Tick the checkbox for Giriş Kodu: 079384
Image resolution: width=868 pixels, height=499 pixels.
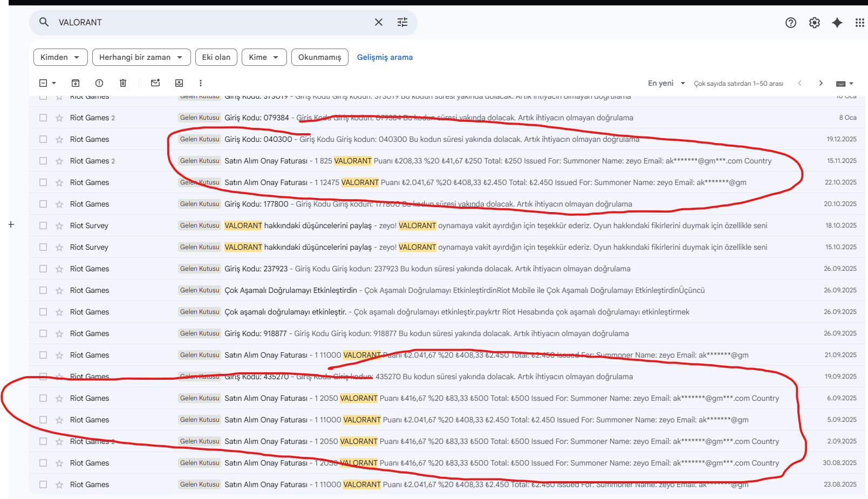click(43, 118)
